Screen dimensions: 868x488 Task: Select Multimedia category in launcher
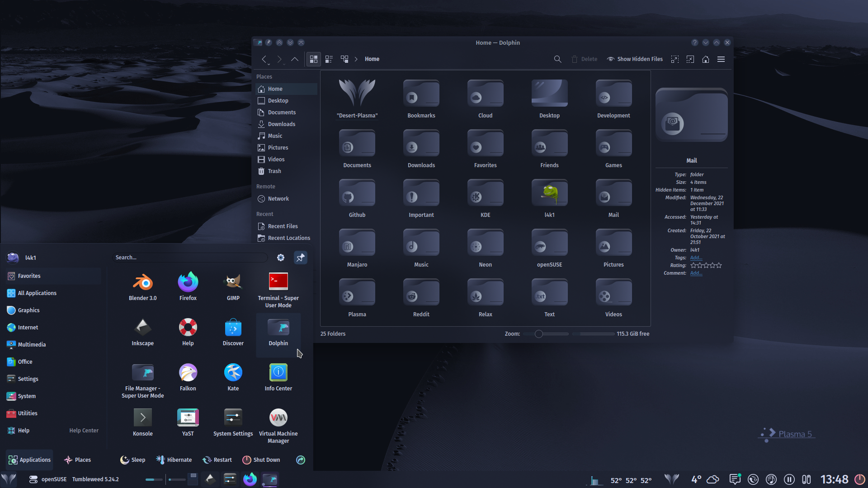pyautogui.click(x=53, y=345)
